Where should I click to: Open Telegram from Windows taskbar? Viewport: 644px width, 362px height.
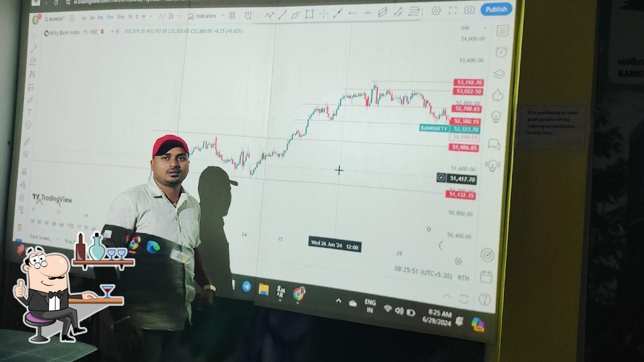[246, 286]
